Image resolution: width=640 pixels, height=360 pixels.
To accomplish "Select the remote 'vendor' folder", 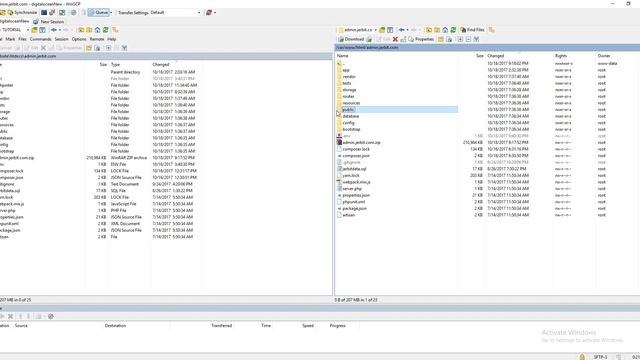I will click(349, 77).
